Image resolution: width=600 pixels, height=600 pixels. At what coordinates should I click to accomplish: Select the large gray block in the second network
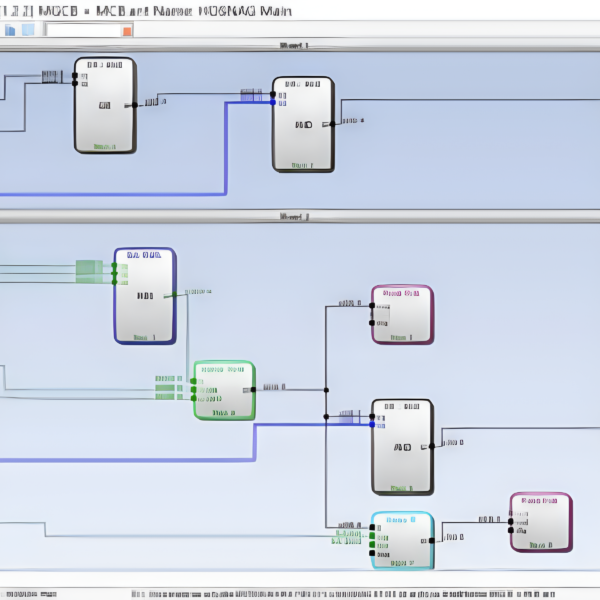pos(403,447)
